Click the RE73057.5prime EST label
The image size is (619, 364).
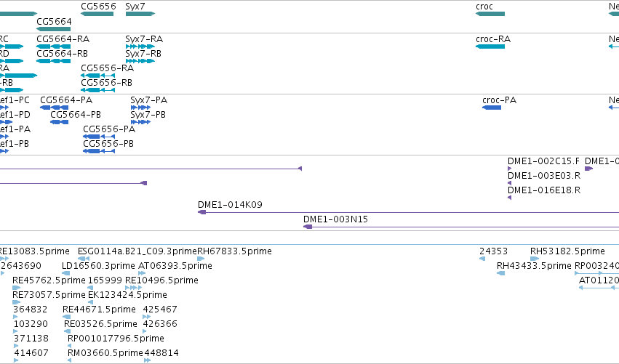point(49,295)
